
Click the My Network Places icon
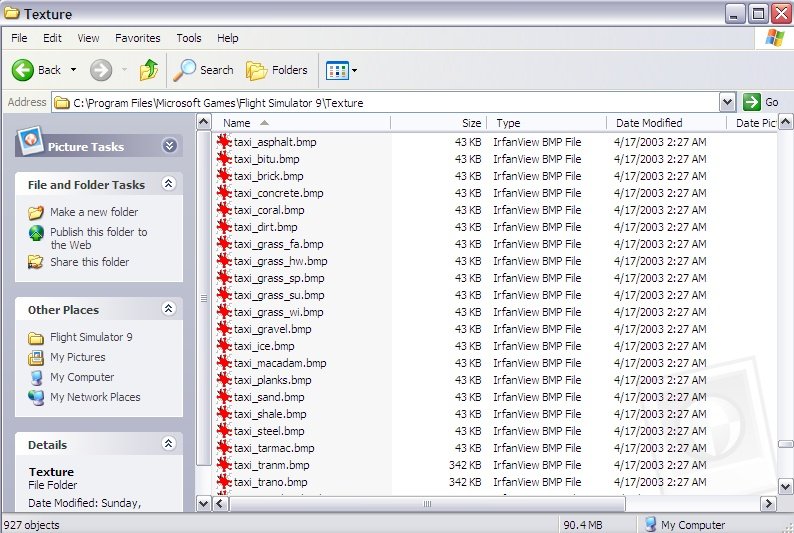(x=36, y=398)
